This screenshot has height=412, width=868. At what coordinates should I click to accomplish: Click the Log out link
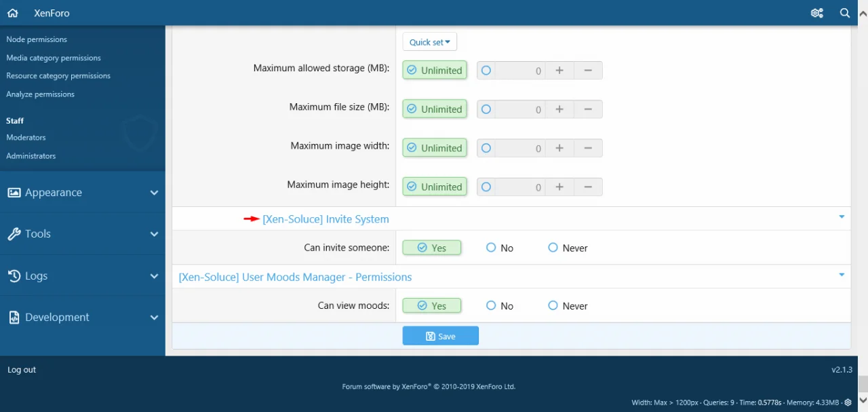point(22,370)
